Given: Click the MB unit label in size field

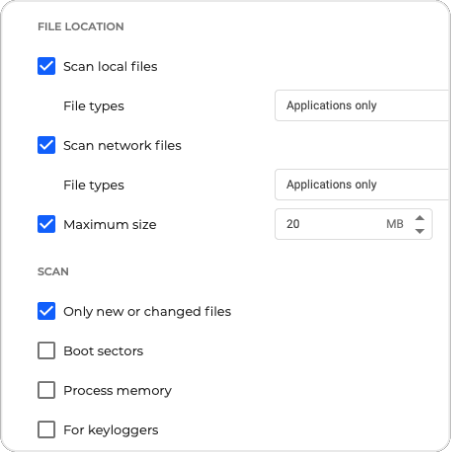Looking at the screenshot, I should pyautogui.click(x=395, y=224).
